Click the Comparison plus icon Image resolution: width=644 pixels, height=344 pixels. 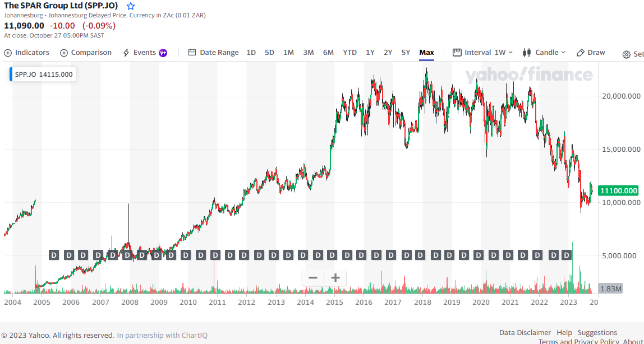point(63,53)
